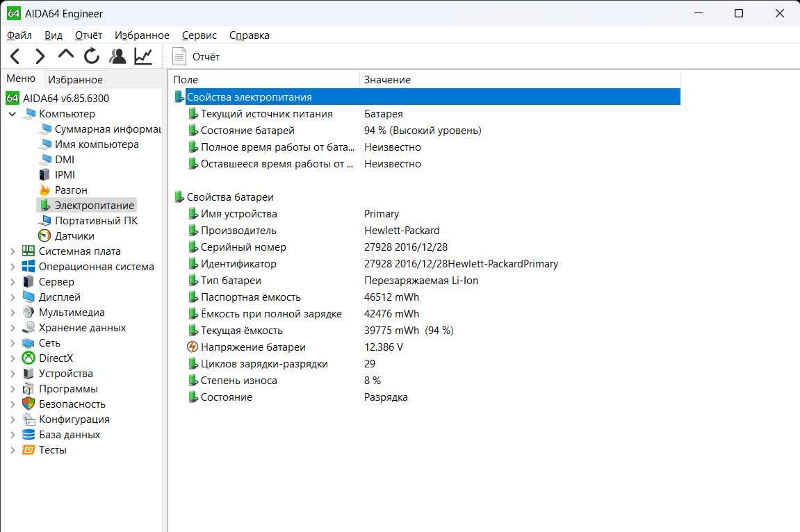Open the Вид menu
800x532 pixels.
[53, 35]
